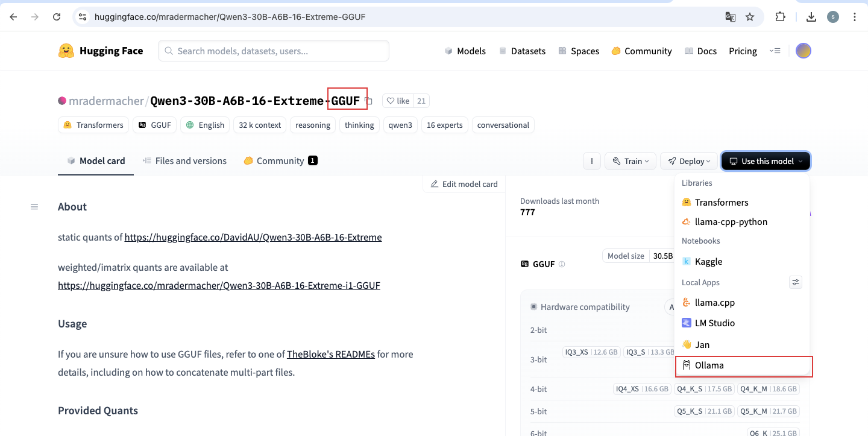Switch to the Model card tab
This screenshot has width=868, height=436.
tap(96, 161)
